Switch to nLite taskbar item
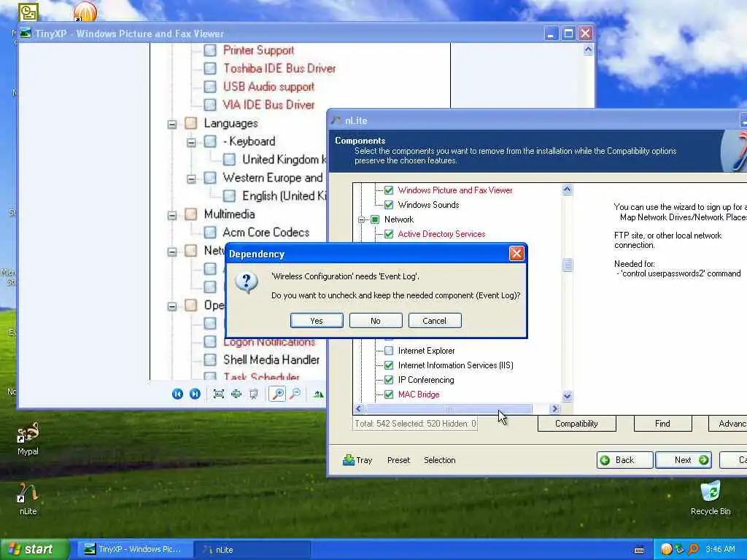Screen dimensions: 747x560 point(252,550)
